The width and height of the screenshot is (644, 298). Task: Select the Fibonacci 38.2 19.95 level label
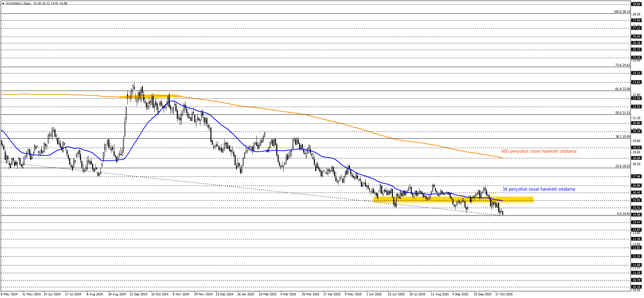pos(622,137)
